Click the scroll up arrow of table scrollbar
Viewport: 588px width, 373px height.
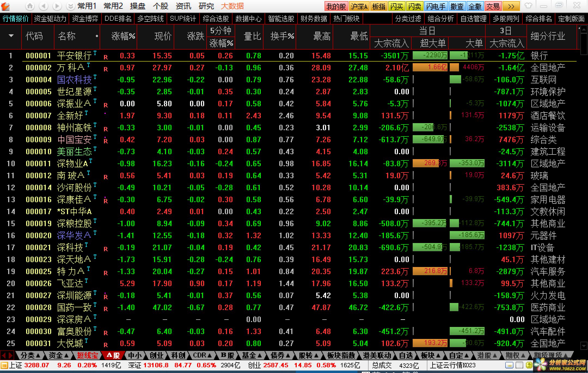click(x=584, y=29)
